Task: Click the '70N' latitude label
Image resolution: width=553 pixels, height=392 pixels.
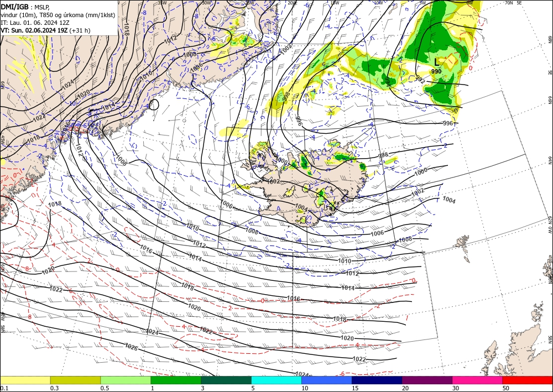Action: coord(509,2)
